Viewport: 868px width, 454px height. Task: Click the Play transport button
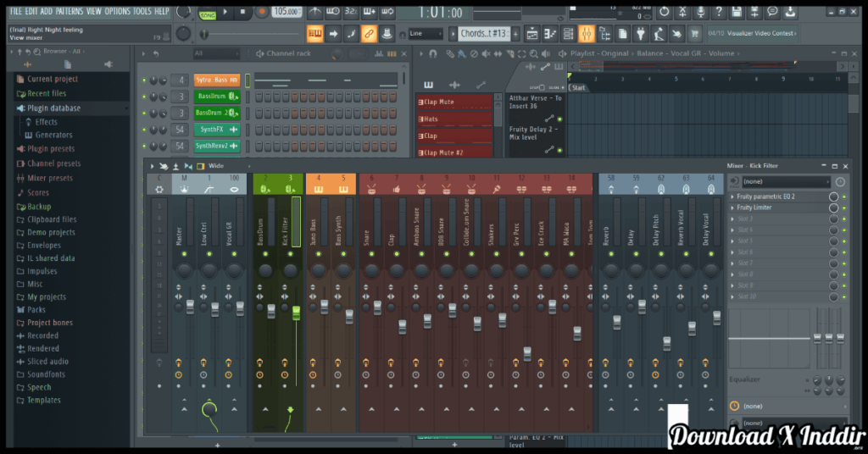tap(225, 12)
